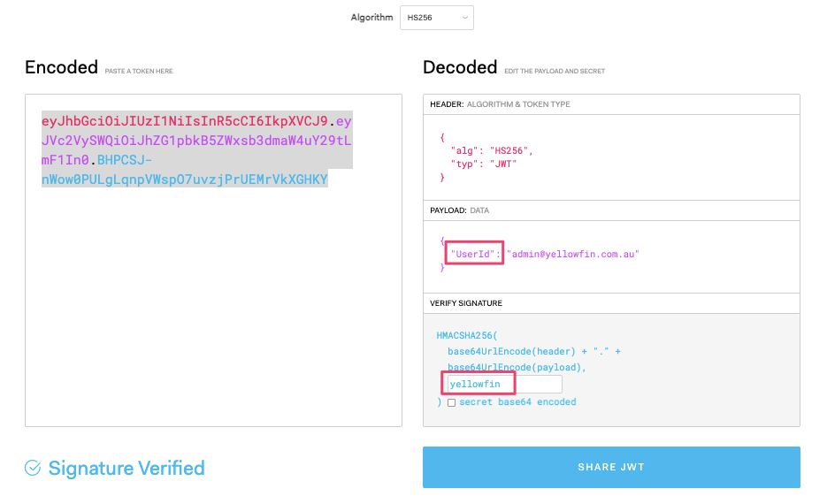Click the "typ": "JWT" header line
This screenshot has width=827, height=504.
point(484,164)
